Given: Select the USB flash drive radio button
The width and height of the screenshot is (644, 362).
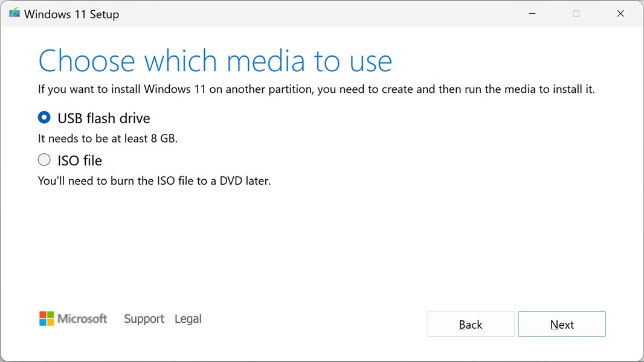Looking at the screenshot, I should coord(44,118).
